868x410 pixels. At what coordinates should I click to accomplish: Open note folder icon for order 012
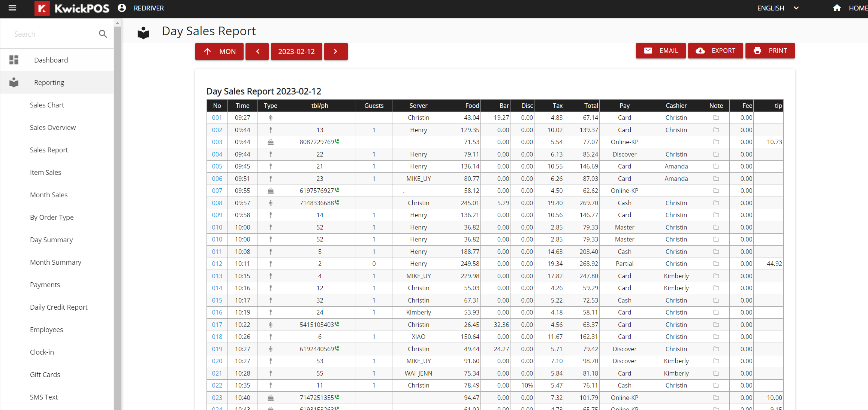click(x=716, y=264)
